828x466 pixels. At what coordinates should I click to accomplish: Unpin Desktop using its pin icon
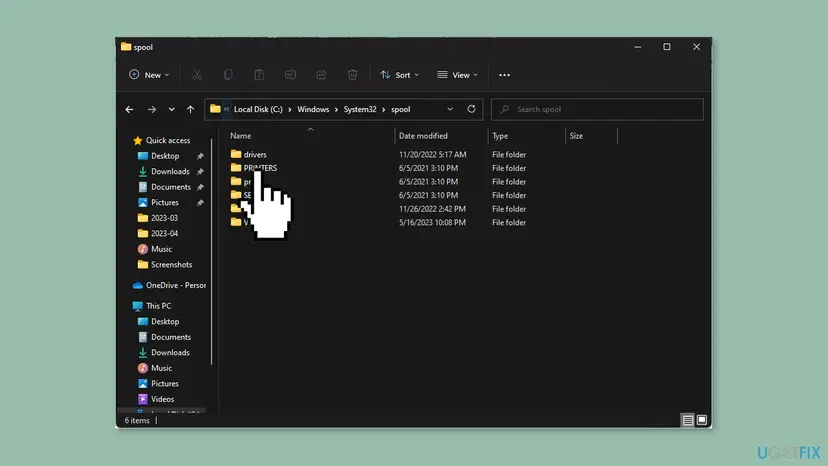200,156
